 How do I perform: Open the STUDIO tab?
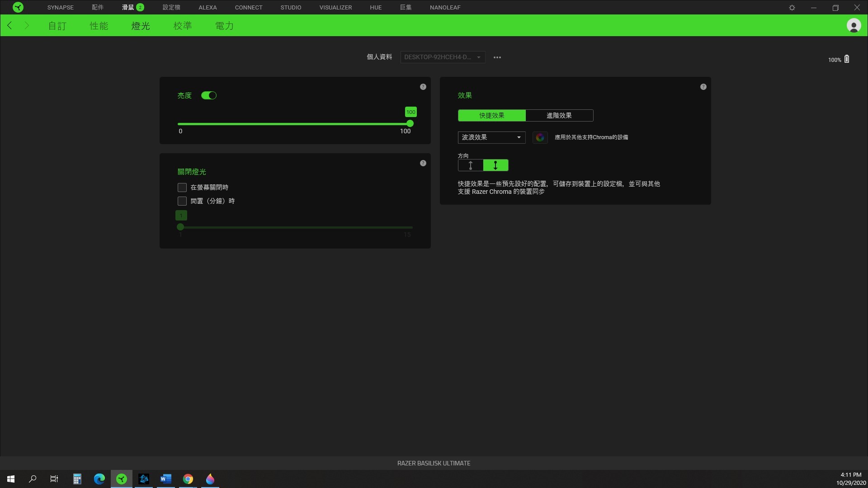pyautogui.click(x=291, y=7)
